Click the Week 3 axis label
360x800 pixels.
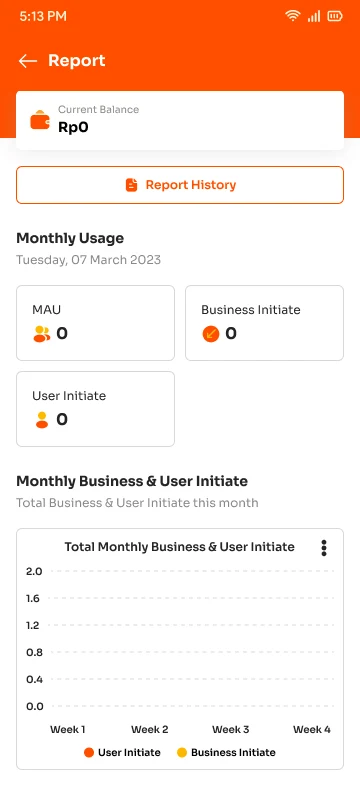coord(230,730)
